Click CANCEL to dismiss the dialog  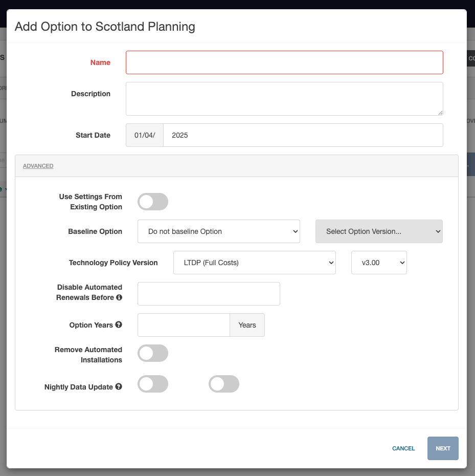pos(403,448)
